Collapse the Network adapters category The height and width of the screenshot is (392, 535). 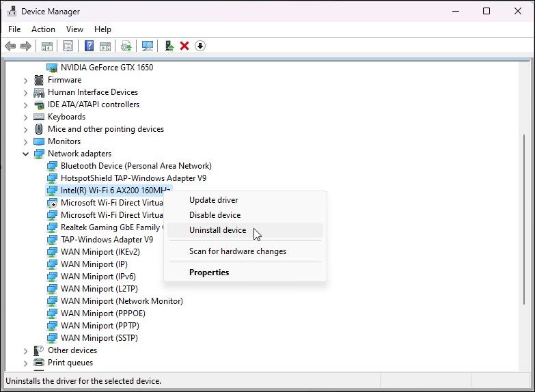[x=25, y=154]
